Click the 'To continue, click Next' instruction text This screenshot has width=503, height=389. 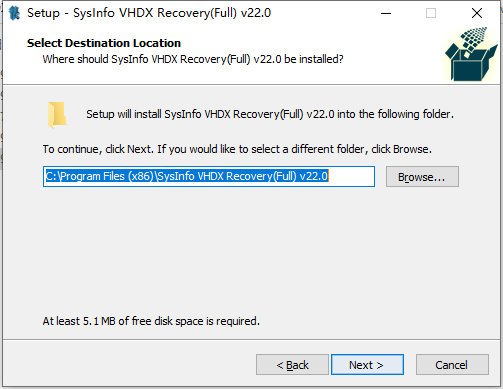(237, 149)
